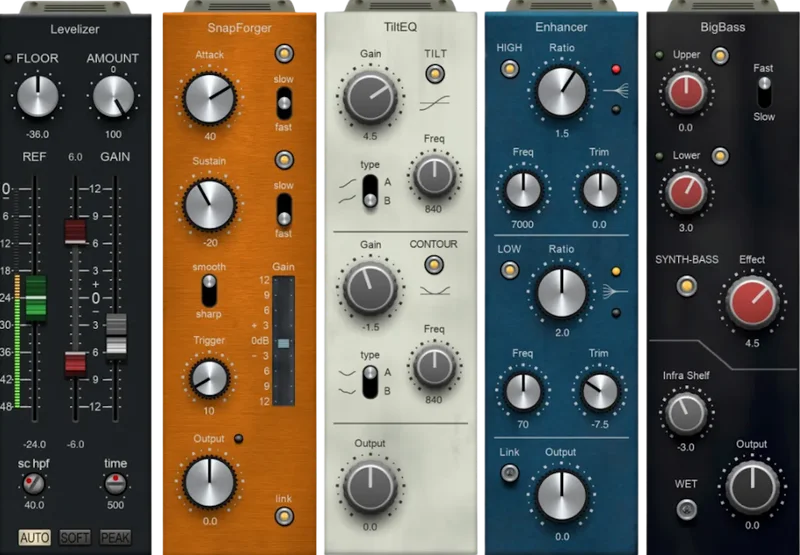Click the Effect value 4.5 readout in BigBass
Screen dimensions: 800x555
[752, 343]
